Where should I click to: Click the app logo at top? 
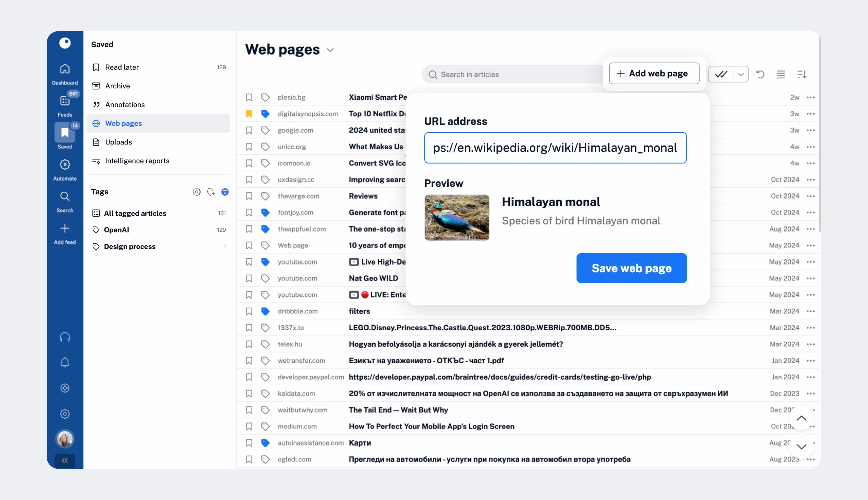pos(65,43)
